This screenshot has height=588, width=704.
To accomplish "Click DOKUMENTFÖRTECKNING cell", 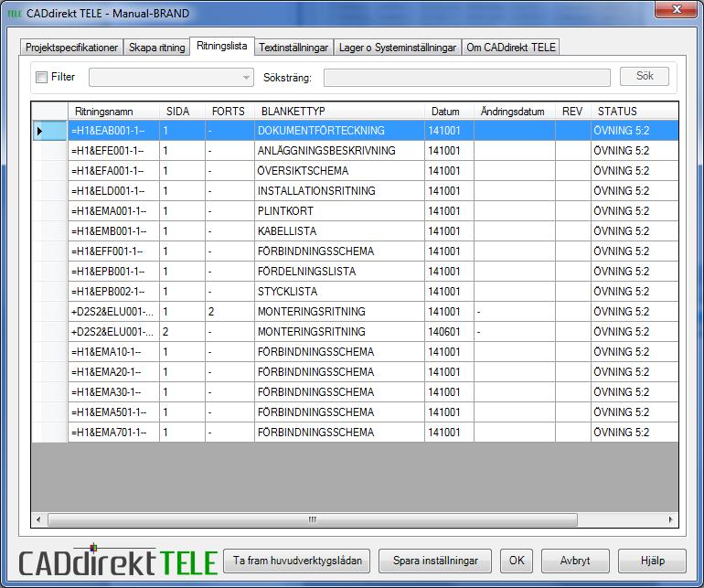I will [x=339, y=131].
